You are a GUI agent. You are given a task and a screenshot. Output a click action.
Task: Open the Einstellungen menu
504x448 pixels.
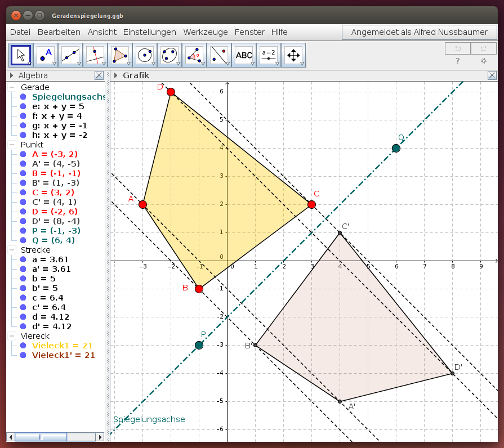tap(150, 32)
